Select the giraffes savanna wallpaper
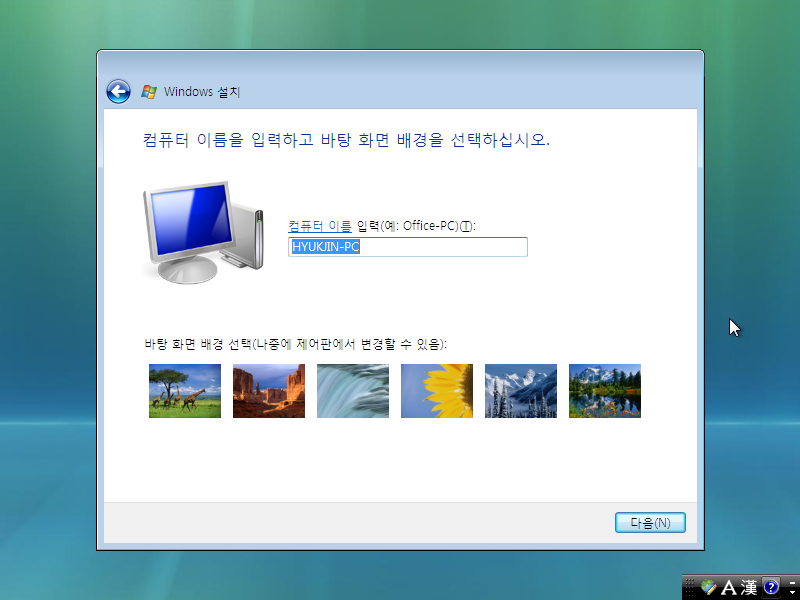Viewport: 800px width, 600px height. (185, 391)
